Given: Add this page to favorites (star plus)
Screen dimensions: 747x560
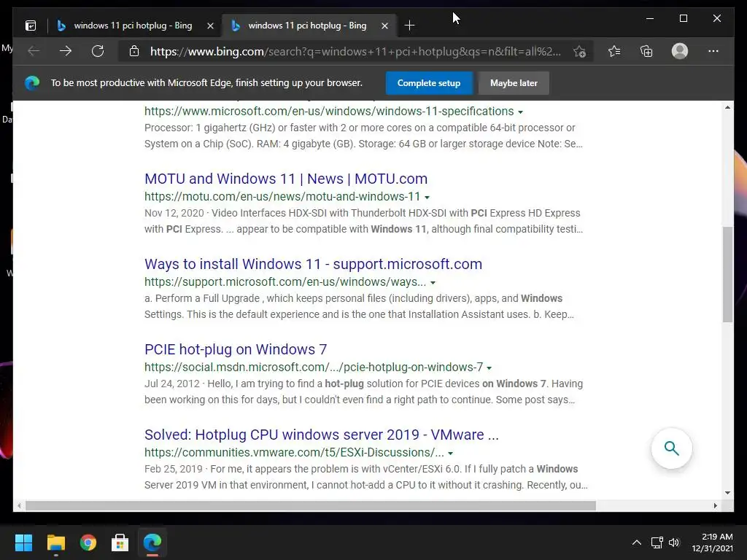Looking at the screenshot, I should tap(579, 51).
